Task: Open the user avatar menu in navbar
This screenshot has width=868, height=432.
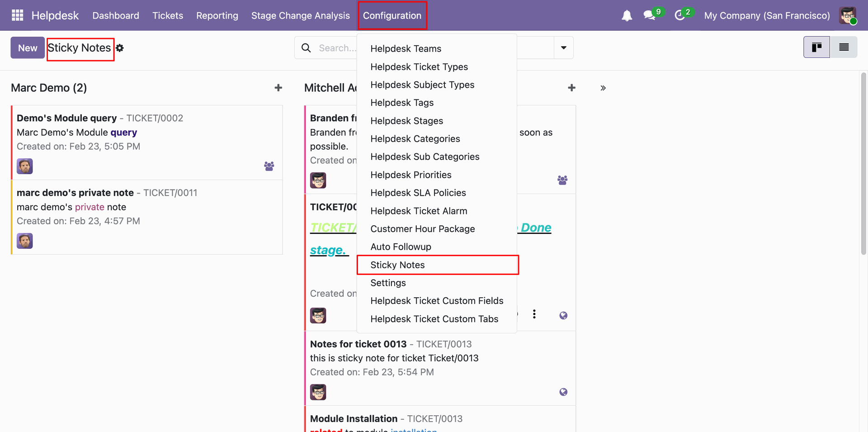Action: pos(848,16)
